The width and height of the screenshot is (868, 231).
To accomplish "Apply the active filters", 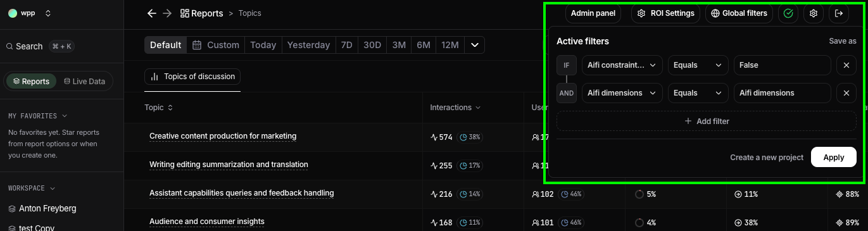I will (834, 157).
